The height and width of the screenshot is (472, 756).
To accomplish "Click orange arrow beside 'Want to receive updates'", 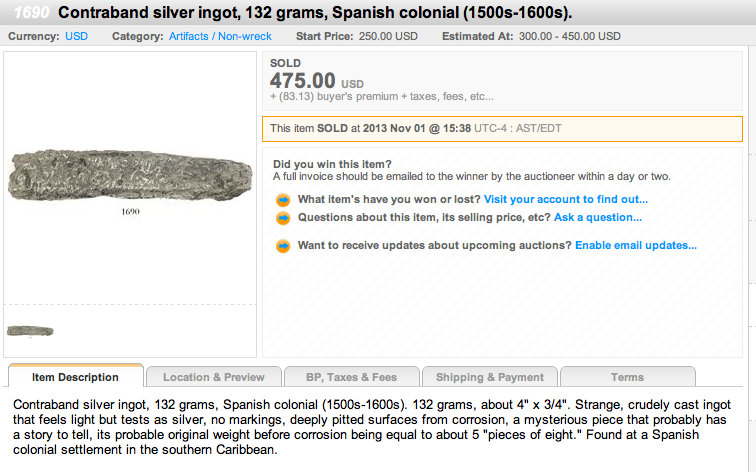I will pyautogui.click(x=283, y=246).
